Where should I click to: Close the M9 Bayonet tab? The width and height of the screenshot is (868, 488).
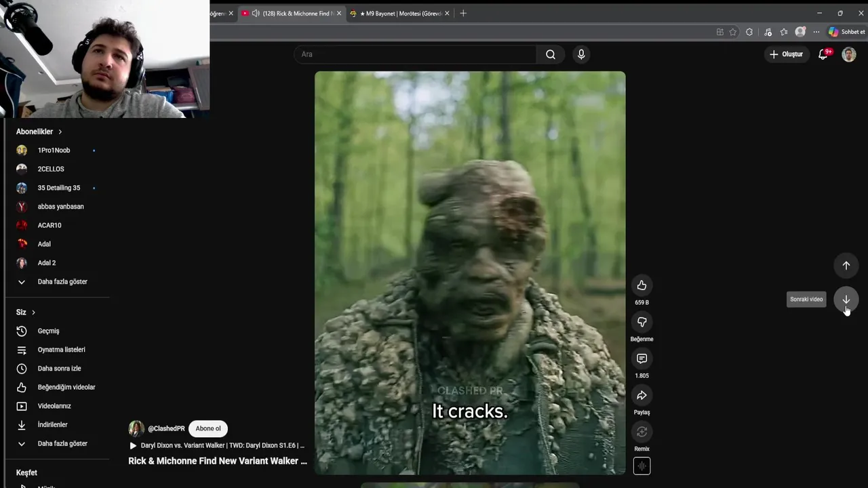pyautogui.click(x=447, y=14)
